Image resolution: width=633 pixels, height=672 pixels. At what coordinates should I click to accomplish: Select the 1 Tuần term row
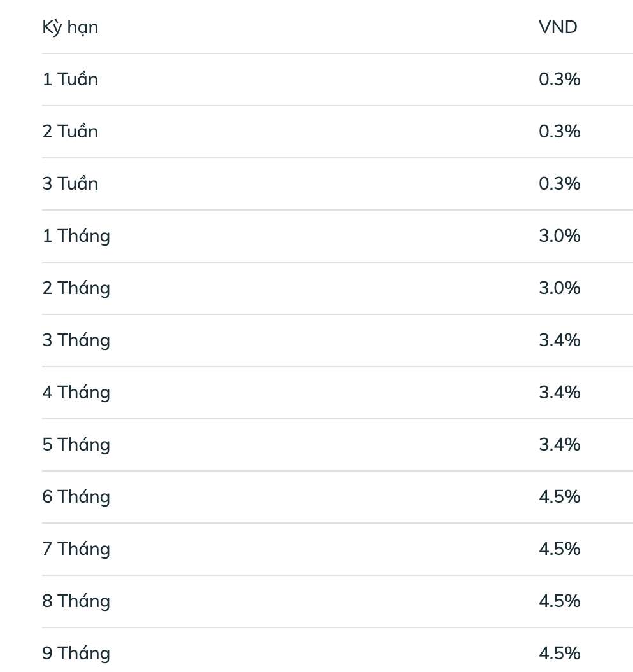70,80
